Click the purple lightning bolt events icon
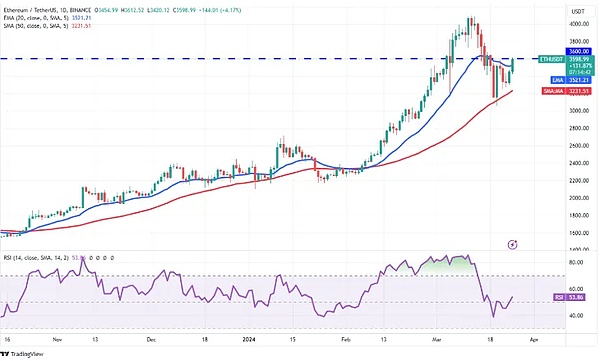 coord(512,244)
